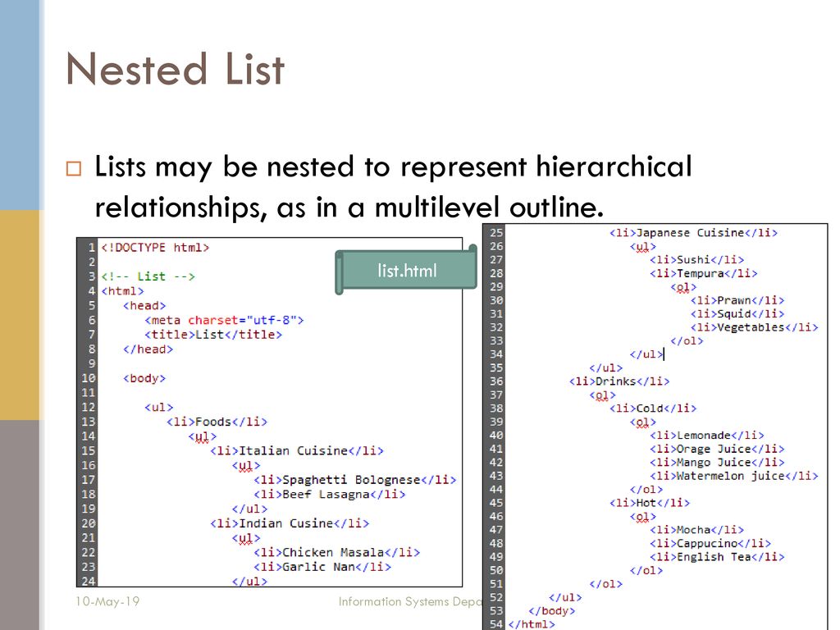Click the "<li>Mocha</li>" line
Image resolution: width=840 pixels, height=630 pixels.
pos(696,529)
